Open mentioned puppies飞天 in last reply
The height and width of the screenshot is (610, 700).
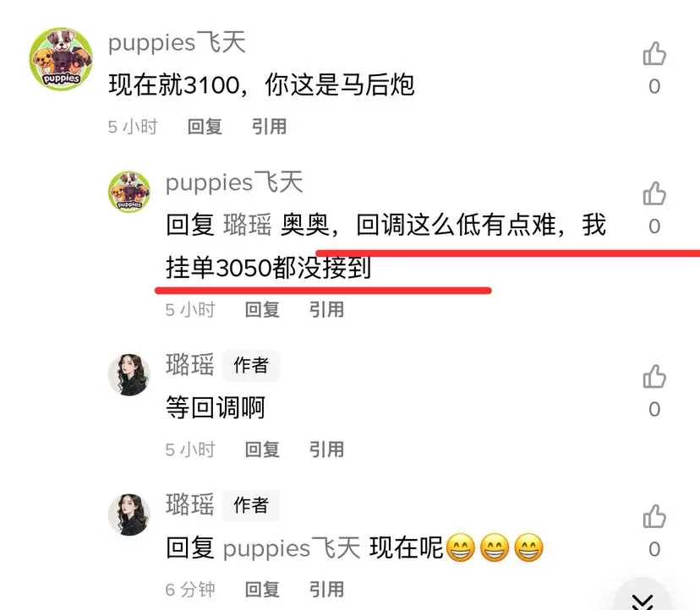coord(292,548)
